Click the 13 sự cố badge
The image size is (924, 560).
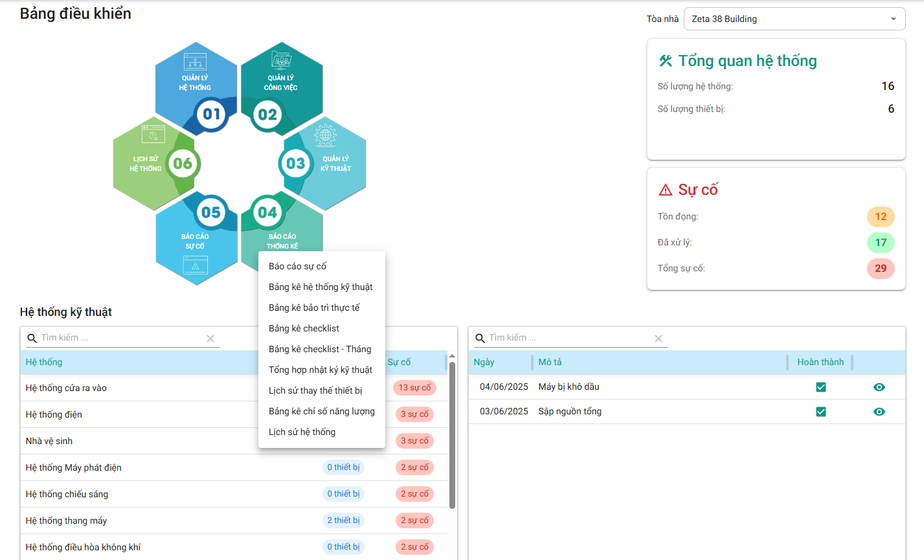coord(414,388)
